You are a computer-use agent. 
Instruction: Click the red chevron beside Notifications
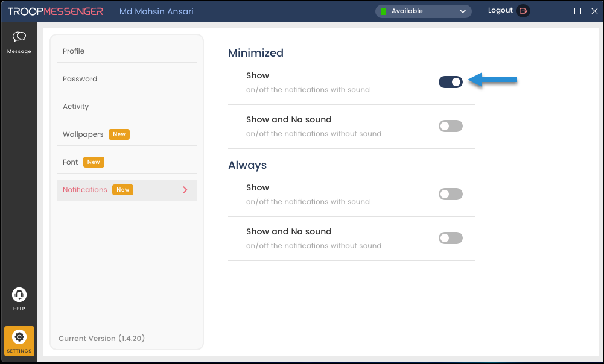click(185, 190)
